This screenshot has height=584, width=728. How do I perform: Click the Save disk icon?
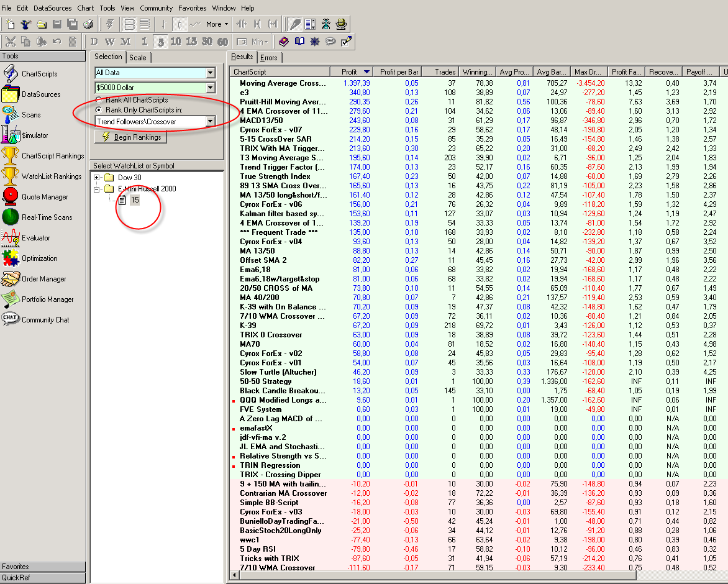click(x=57, y=24)
